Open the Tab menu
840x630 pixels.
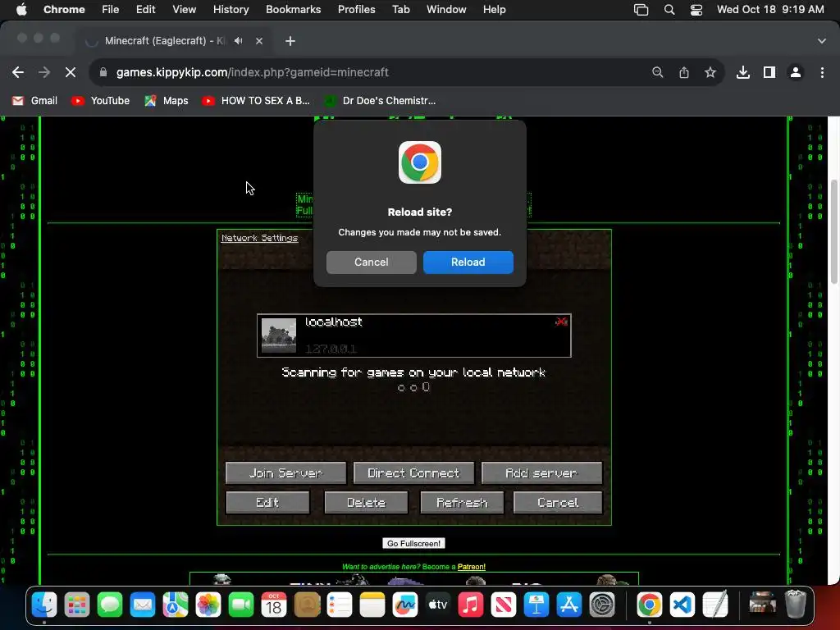click(400, 10)
